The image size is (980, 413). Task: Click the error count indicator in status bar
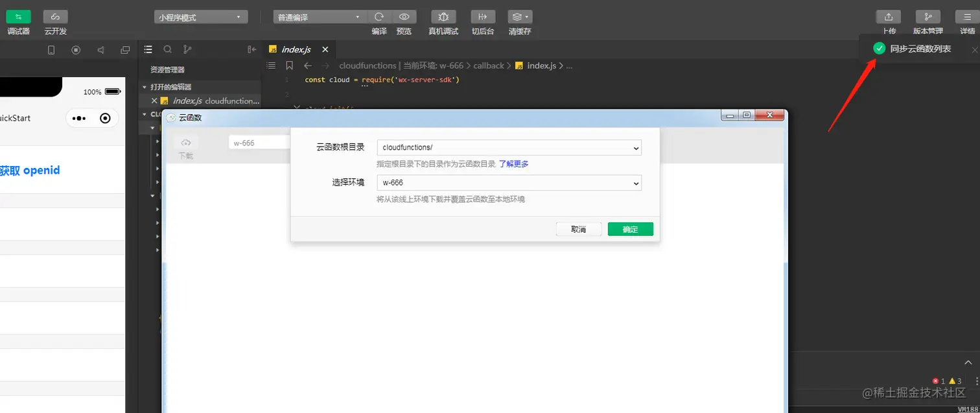point(938,381)
